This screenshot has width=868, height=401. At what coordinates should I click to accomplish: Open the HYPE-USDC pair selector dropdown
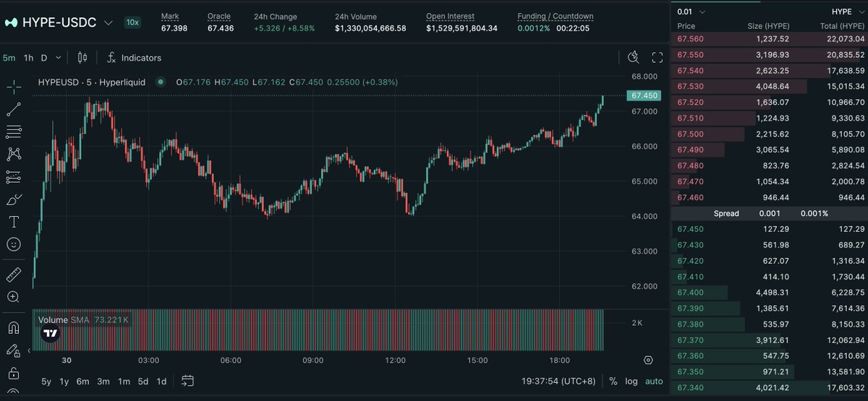tap(109, 22)
